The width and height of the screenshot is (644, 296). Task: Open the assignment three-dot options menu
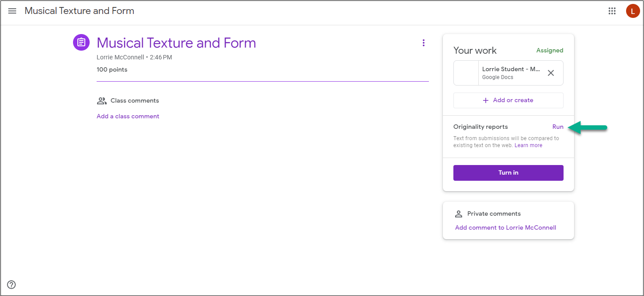(x=423, y=43)
